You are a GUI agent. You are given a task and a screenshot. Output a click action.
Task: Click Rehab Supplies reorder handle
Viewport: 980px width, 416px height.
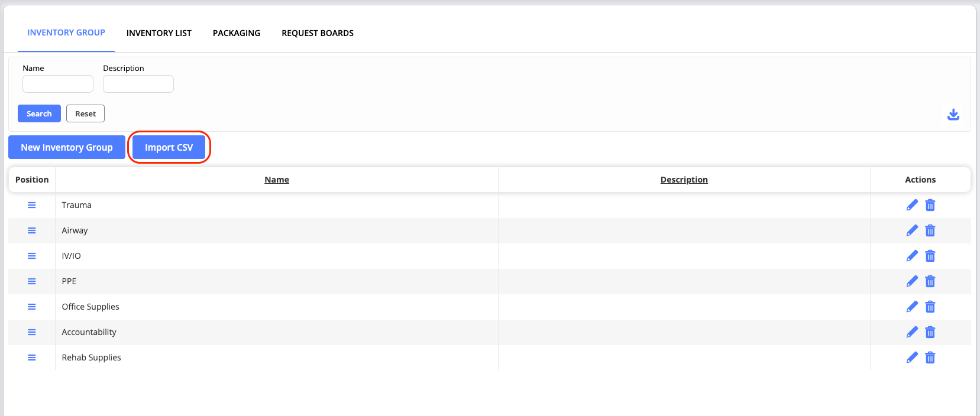(32, 357)
